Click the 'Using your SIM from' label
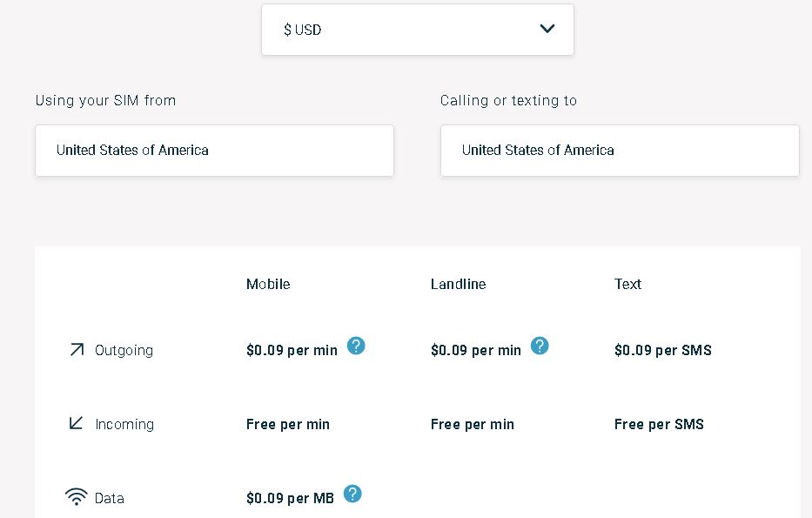The width and height of the screenshot is (812, 518). tap(105, 100)
